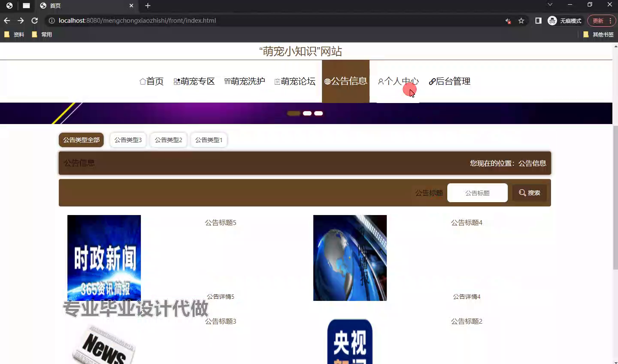
Task: Select the third carousel indicator
Action: point(318,113)
